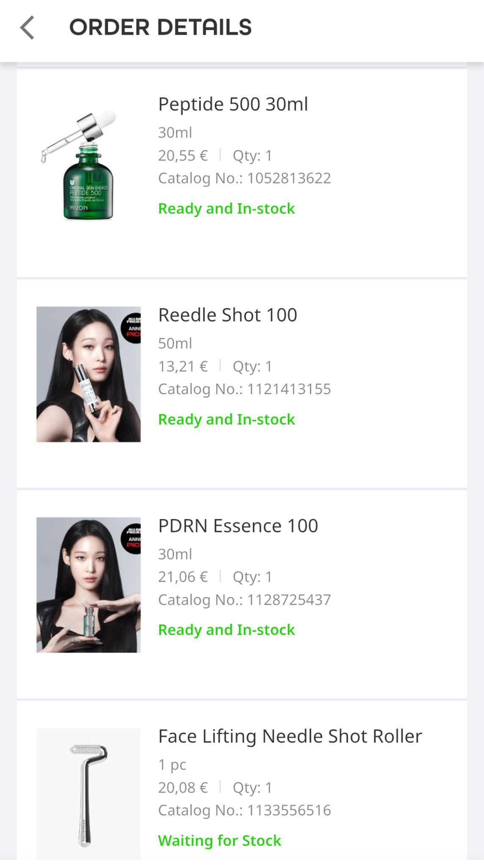Tap the Reedle Shot 100 title
The image size is (484, 868).
pyautogui.click(x=227, y=315)
